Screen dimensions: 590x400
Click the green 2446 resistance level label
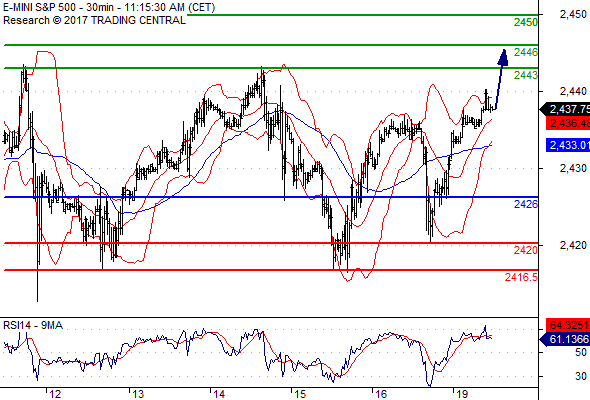click(x=526, y=52)
